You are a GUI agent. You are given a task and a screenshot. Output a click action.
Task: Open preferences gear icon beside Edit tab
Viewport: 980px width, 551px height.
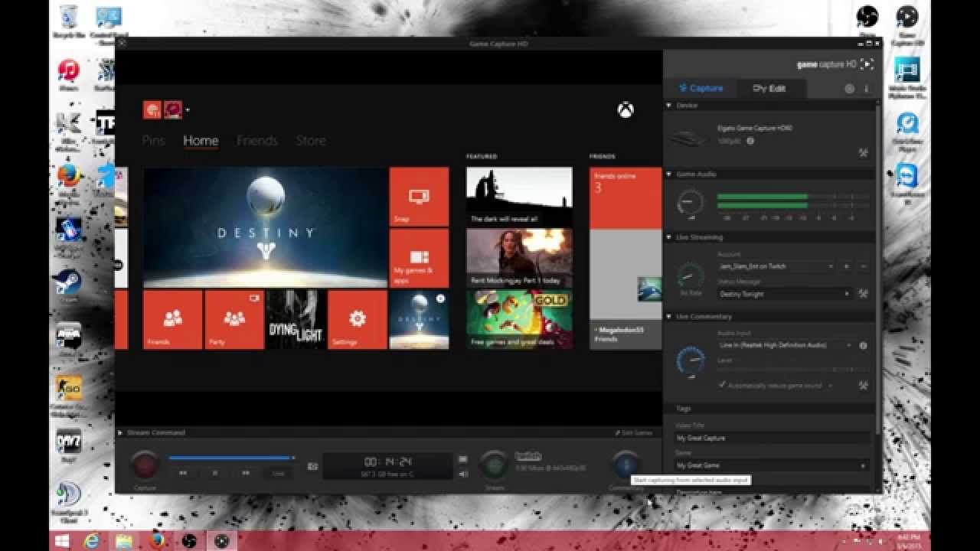[849, 89]
